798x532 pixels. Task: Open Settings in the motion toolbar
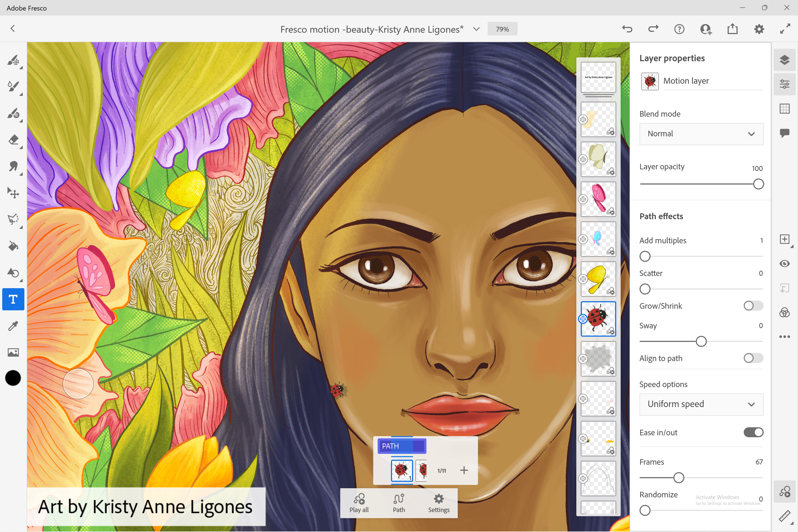(x=438, y=503)
